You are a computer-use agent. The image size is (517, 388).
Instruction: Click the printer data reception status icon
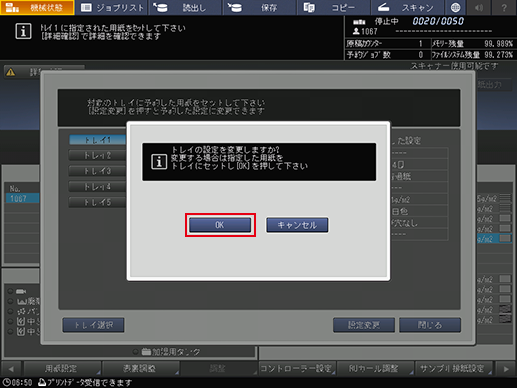pyautogui.click(x=42, y=382)
